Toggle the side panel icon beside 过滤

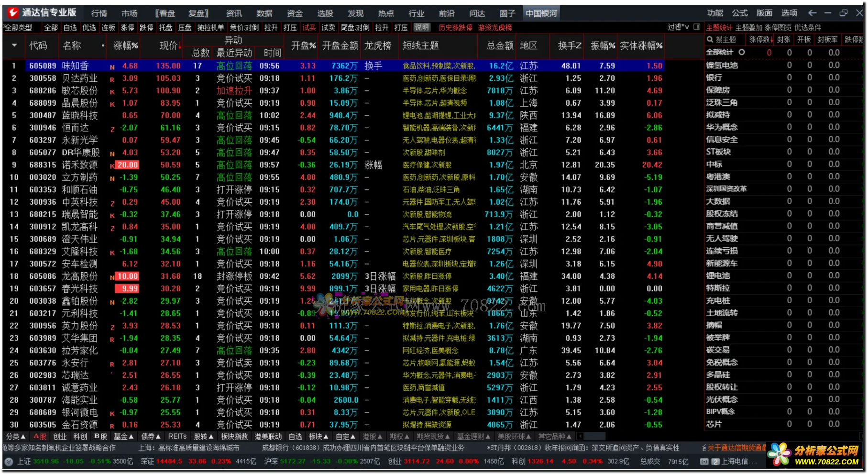(697, 27)
